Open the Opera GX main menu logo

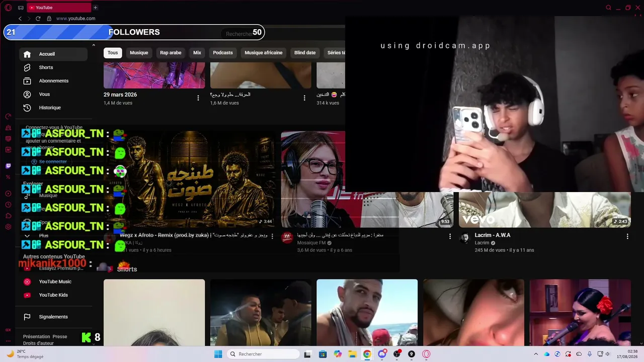coord(8,8)
